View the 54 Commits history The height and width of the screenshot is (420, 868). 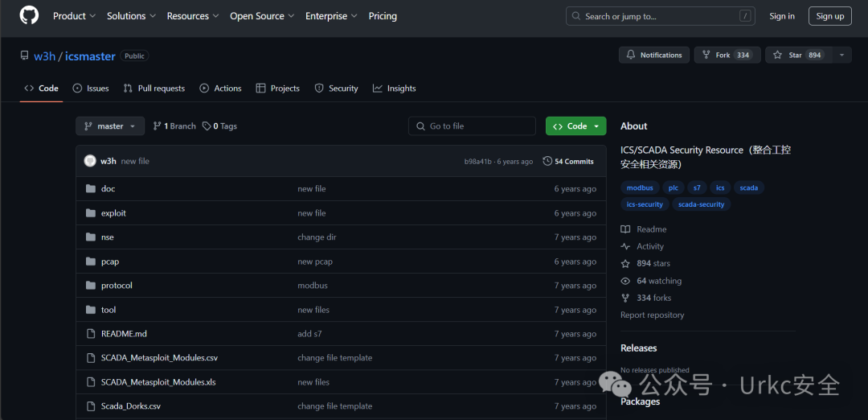pos(568,161)
